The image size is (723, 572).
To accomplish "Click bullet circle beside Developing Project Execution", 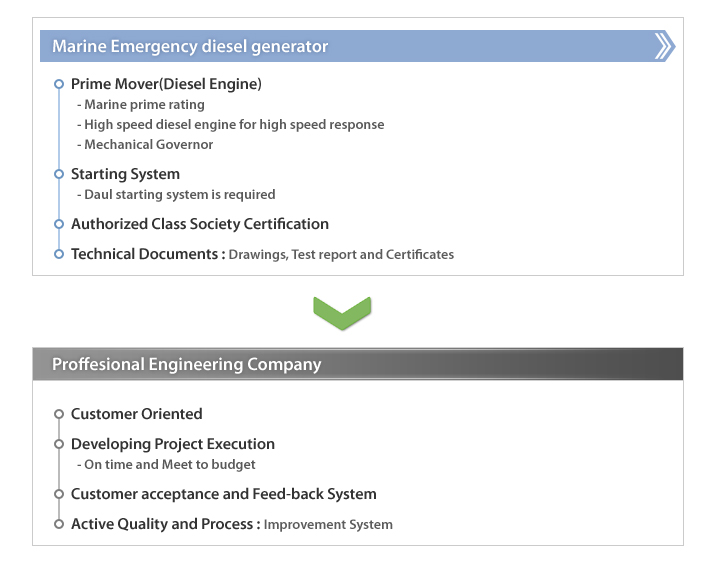I will point(59,444).
